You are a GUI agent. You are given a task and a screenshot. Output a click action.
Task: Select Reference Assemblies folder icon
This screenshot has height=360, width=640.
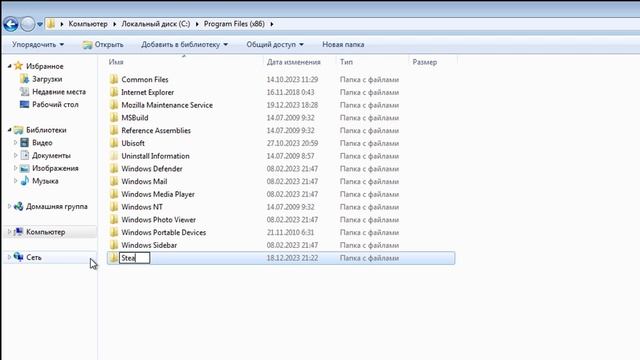114,130
